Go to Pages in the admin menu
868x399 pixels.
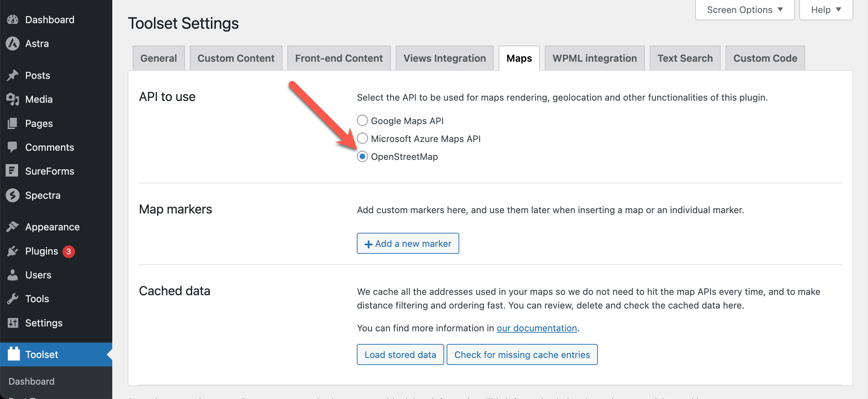tap(56, 123)
